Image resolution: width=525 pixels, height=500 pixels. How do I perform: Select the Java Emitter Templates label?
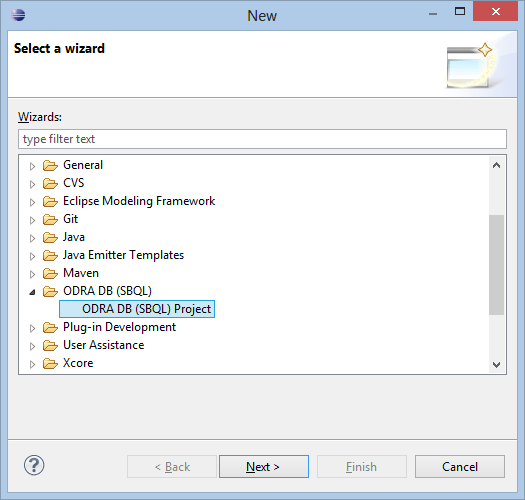coord(124,256)
